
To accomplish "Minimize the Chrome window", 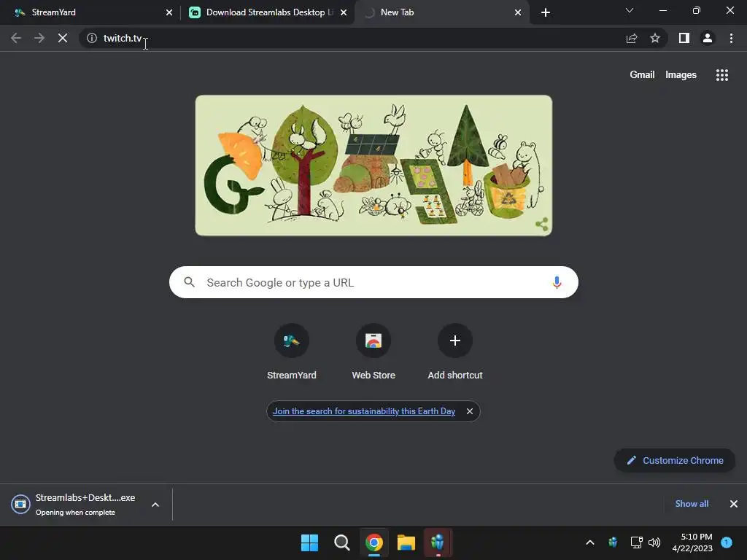I will 662,10.
